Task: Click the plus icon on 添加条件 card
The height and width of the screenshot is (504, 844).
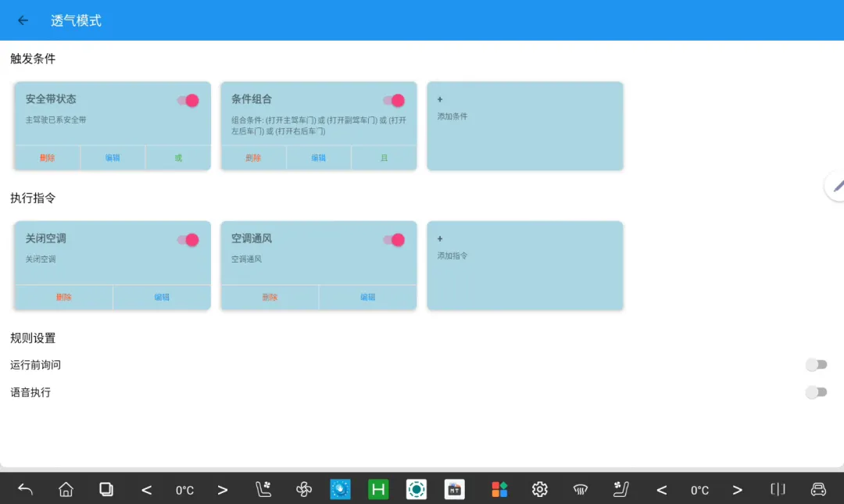Action: click(440, 99)
